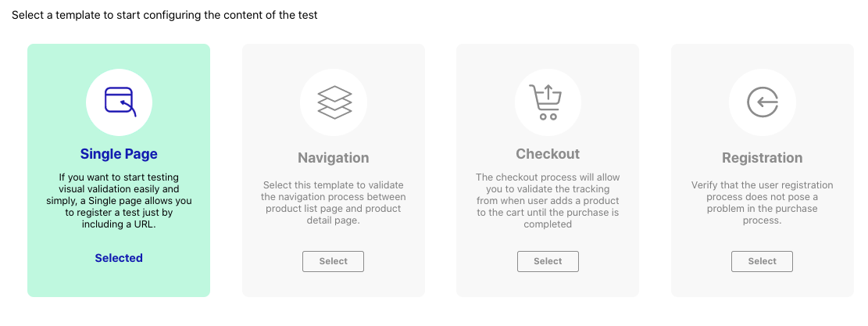Image resolution: width=868 pixels, height=326 pixels.
Task: Click the Navigation template description text
Action: coord(334,202)
